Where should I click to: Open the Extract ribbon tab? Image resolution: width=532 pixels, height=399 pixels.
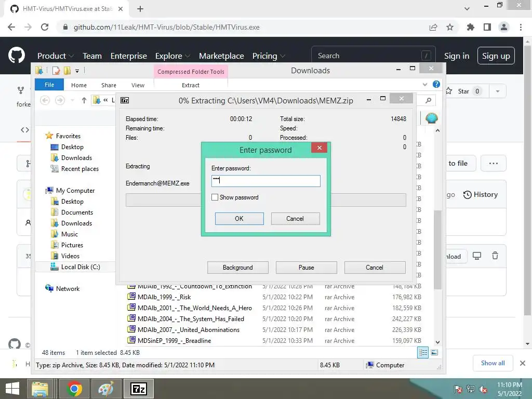[x=190, y=85]
